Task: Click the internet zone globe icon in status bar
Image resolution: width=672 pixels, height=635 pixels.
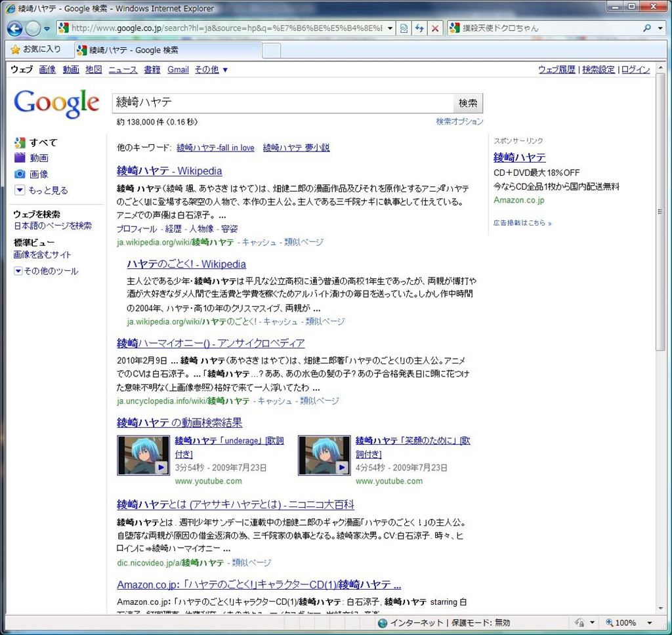Action: click(383, 623)
